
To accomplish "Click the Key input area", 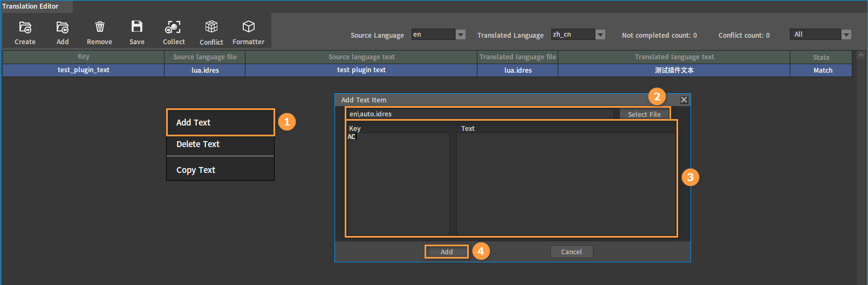I will [x=398, y=184].
